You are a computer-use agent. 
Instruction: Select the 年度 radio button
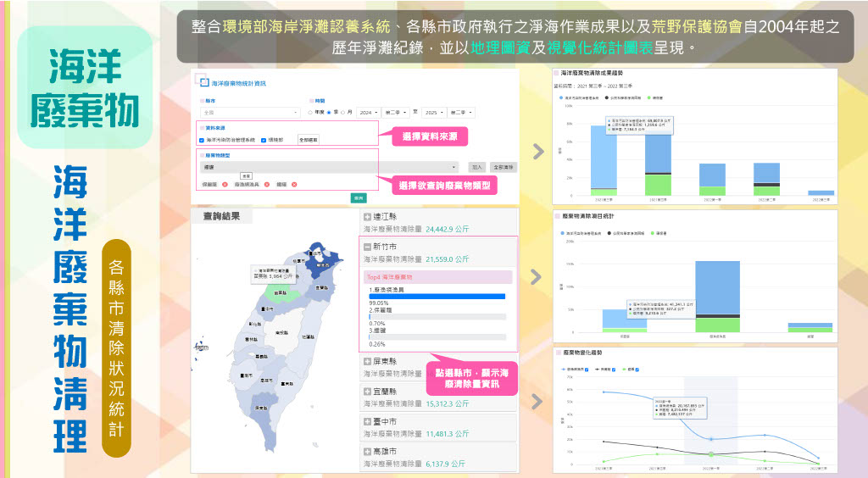pyautogui.click(x=310, y=113)
